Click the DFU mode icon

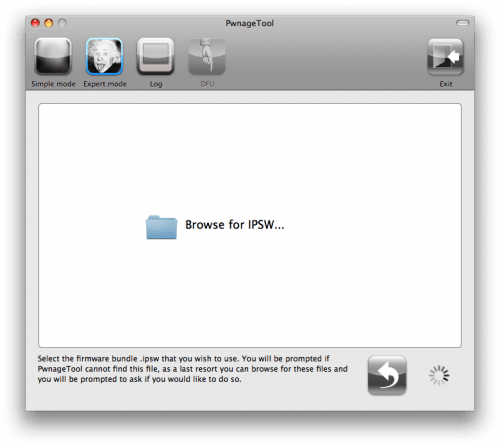pos(207,56)
